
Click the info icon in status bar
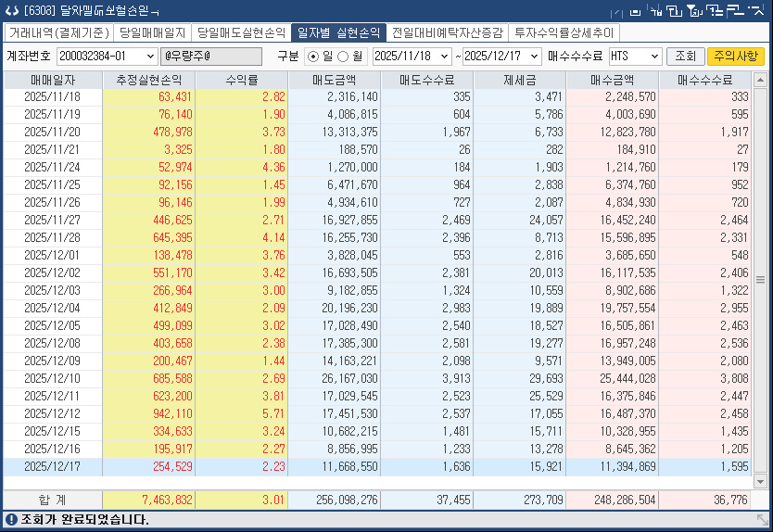click(x=10, y=520)
